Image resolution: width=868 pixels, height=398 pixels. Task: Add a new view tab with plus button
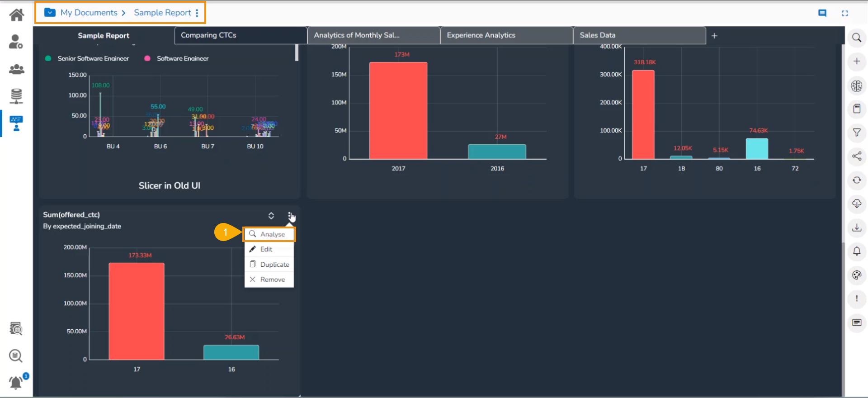714,36
